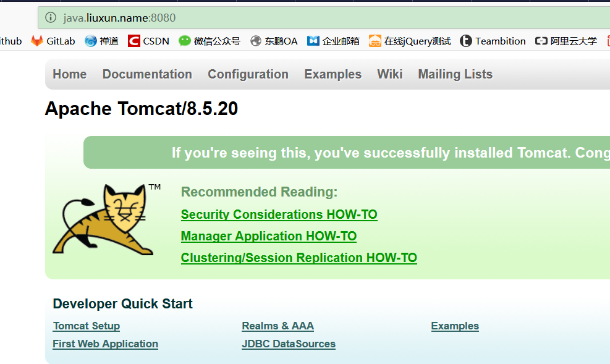
Task: Click the java.liuxun.name:8080 address field
Action: (324, 17)
